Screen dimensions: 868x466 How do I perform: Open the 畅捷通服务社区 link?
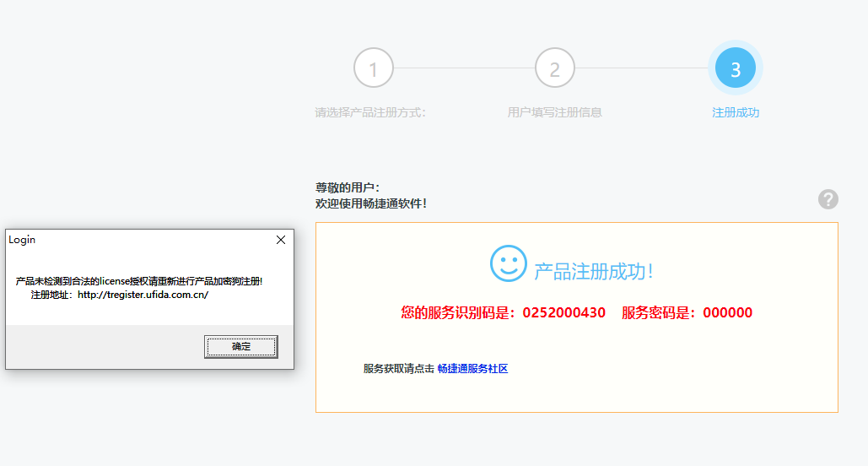click(x=472, y=368)
